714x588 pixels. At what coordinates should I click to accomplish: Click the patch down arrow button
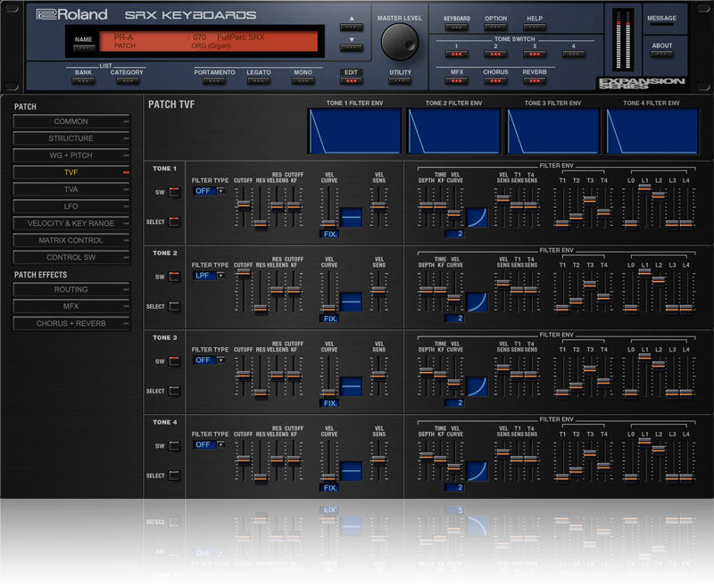(x=352, y=48)
